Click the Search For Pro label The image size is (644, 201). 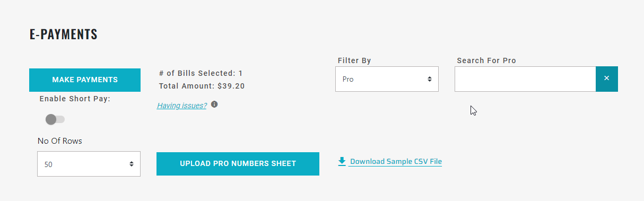pos(486,60)
